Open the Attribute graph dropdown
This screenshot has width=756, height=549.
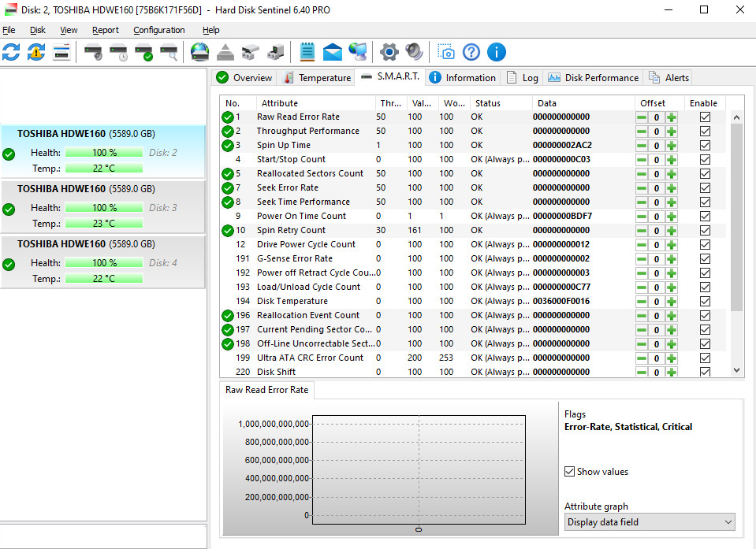(650, 522)
